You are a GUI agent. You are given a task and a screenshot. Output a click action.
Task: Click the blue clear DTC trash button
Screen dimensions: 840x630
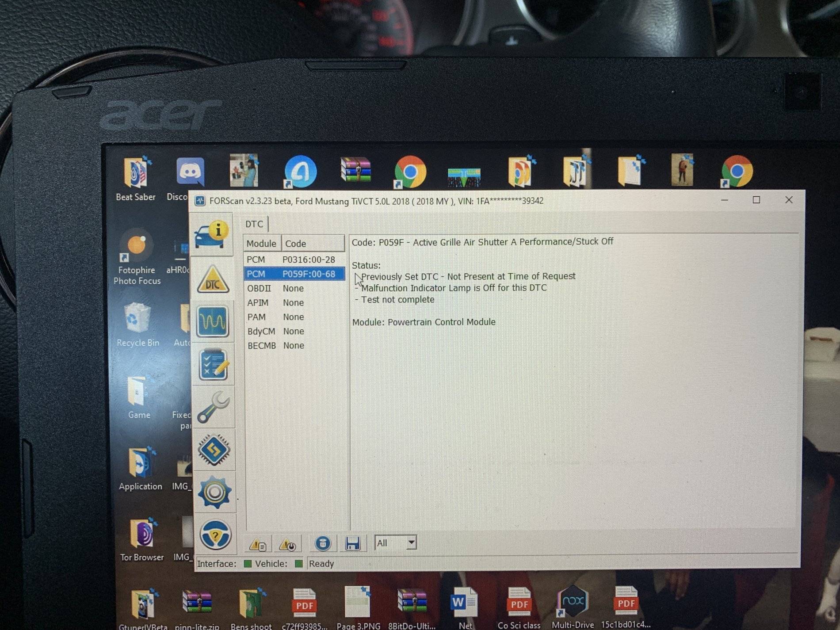click(x=323, y=544)
